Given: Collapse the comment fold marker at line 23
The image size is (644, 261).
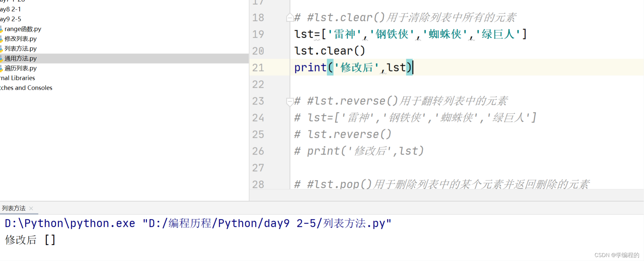Looking at the screenshot, I should pyautogui.click(x=289, y=102).
